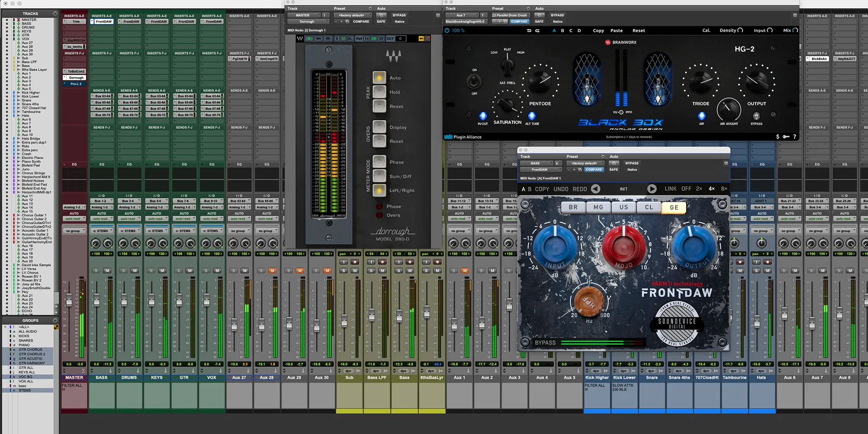Image resolution: width=868 pixels, height=434 pixels.
Task: Open the BASS track selector in FrontDAW window
Action: click(536, 163)
